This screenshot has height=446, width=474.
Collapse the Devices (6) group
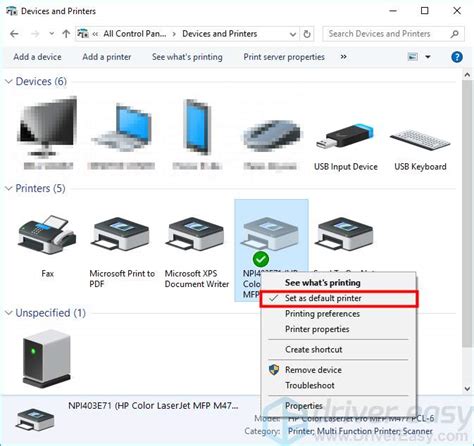click(9, 81)
